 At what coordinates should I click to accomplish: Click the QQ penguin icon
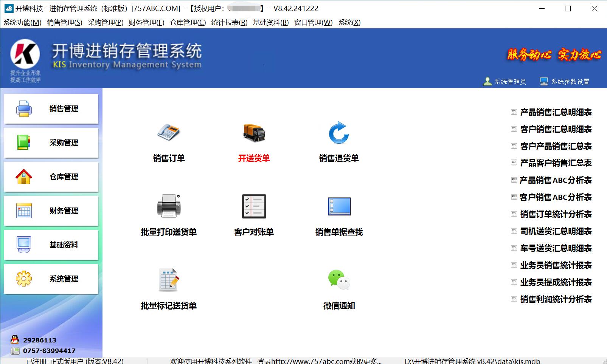click(x=15, y=340)
